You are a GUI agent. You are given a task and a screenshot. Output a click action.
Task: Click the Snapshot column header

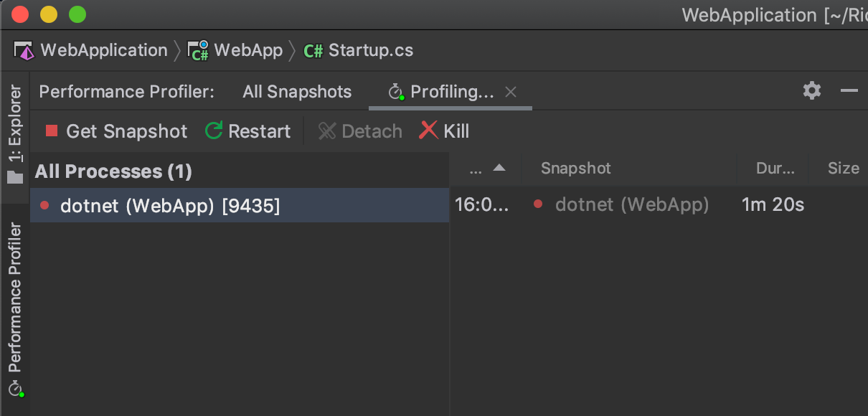click(x=575, y=169)
